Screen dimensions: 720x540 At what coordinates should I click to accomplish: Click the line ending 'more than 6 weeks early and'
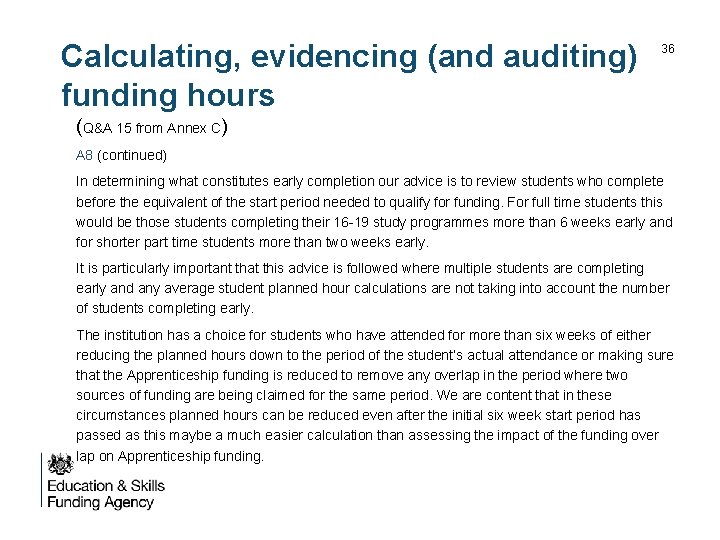pyautogui.click(x=374, y=222)
